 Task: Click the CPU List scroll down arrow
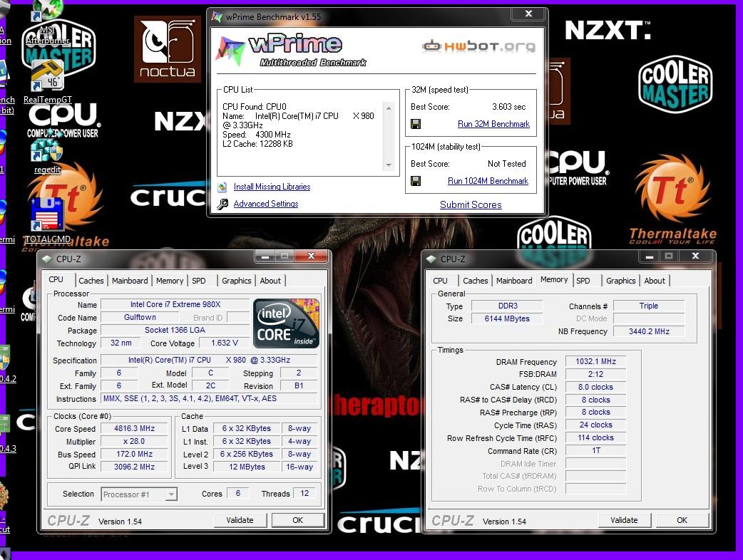tap(389, 165)
